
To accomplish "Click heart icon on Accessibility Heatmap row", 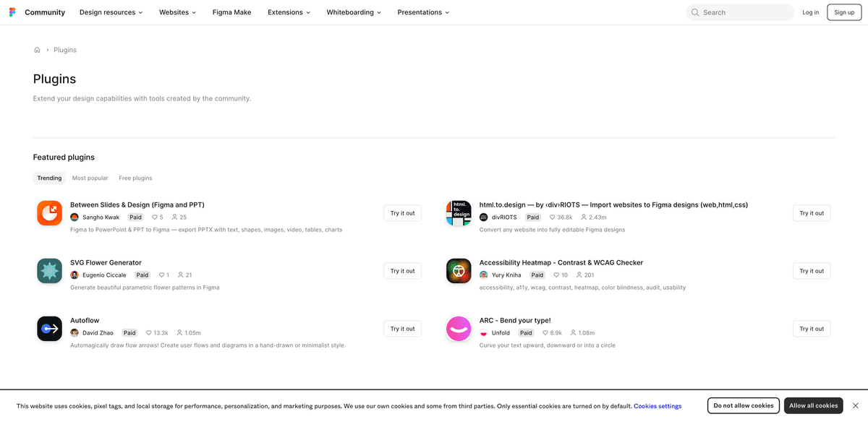I will point(557,275).
